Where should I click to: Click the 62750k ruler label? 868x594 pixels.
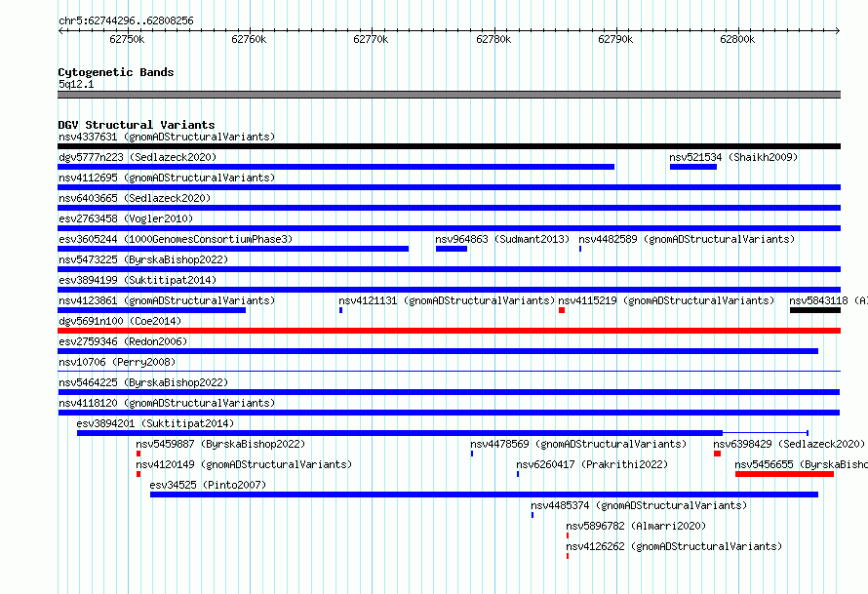click(127, 39)
